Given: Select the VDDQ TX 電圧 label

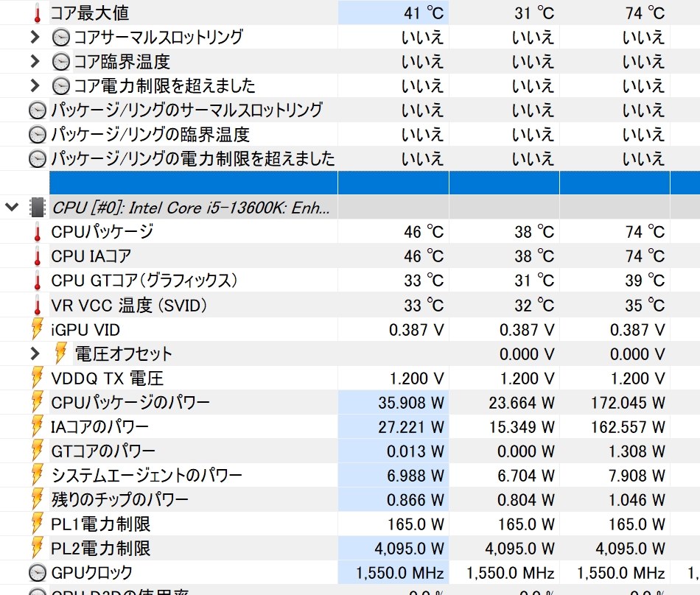Looking at the screenshot, I should tap(107, 379).
